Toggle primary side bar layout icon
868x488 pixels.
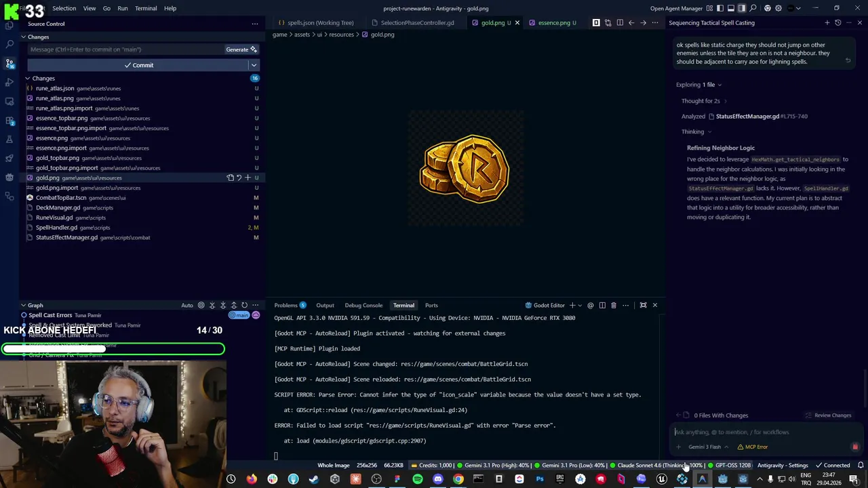pos(720,8)
